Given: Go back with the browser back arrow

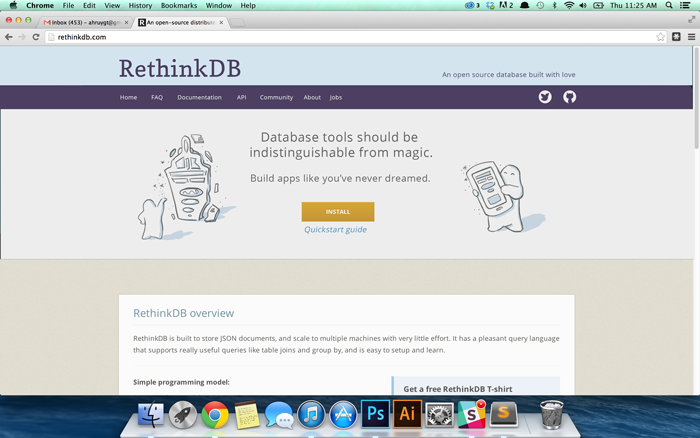Looking at the screenshot, I should [x=8, y=37].
